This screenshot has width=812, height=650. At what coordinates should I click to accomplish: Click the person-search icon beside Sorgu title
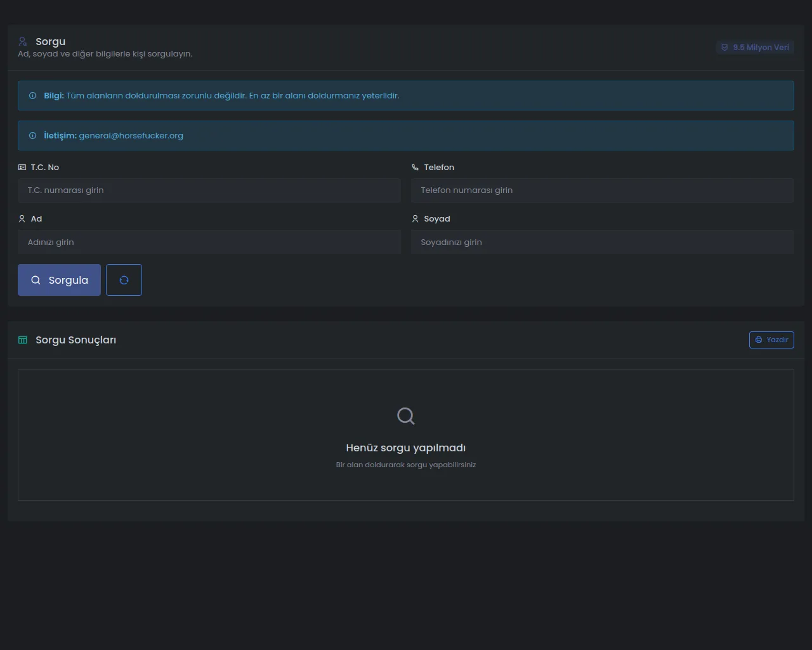23,41
